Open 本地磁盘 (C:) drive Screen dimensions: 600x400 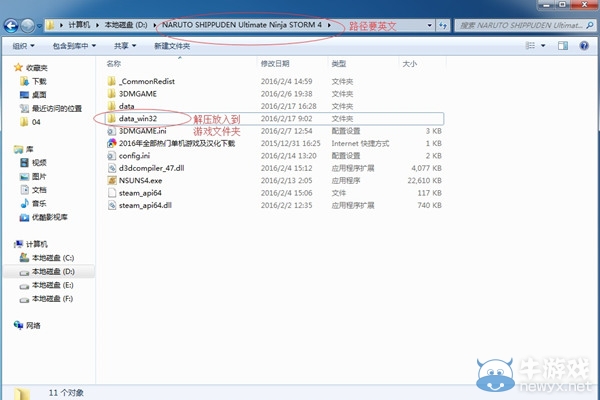53,258
